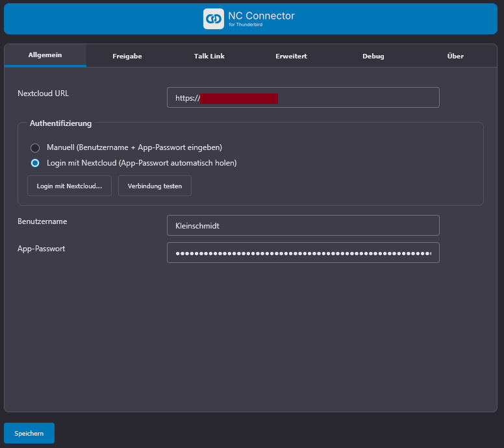The image size is (504, 448).
Task: Click the Verbindung testen button
Action: click(x=155, y=186)
